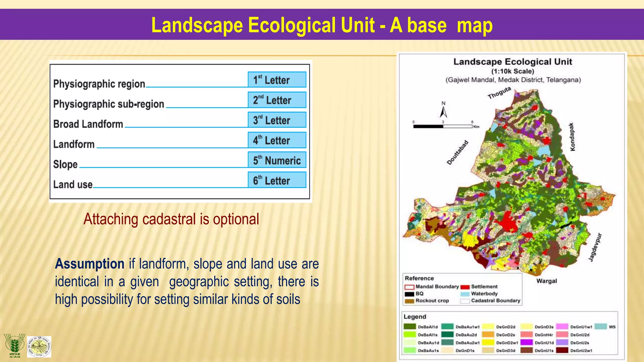
Task: Click the 'Attaching cadastral is optional' text
Action: point(171,219)
